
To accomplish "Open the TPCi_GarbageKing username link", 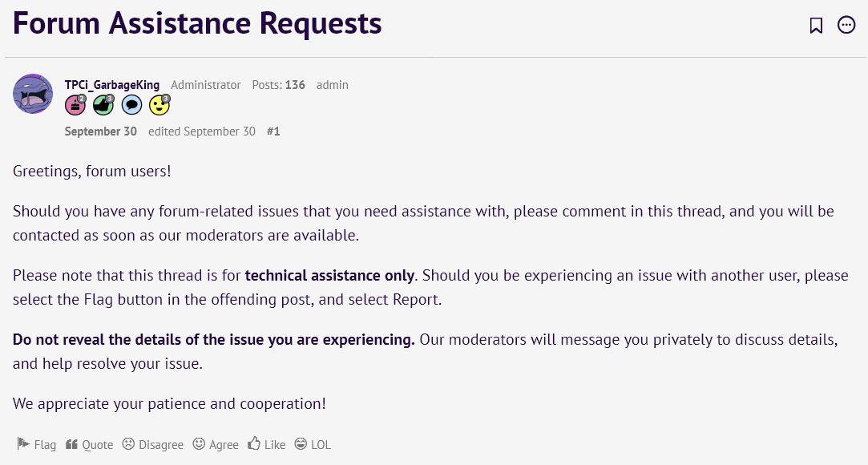I will (x=112, y=85).
